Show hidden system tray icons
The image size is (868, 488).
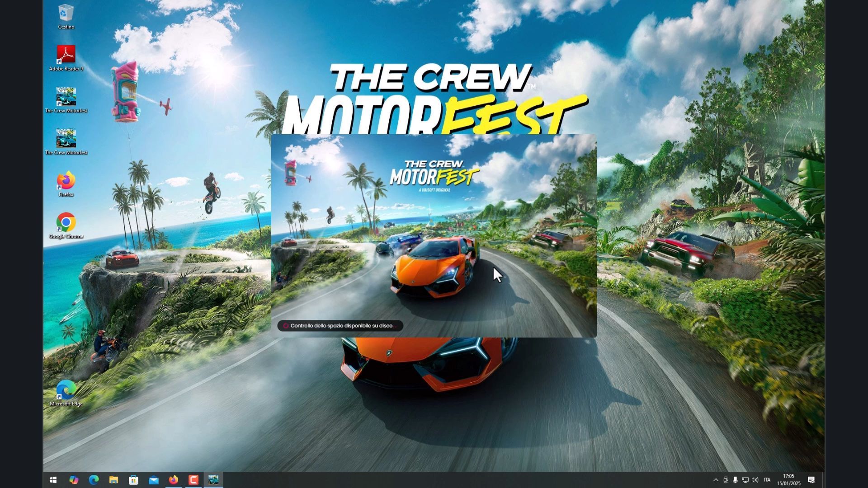pos(716,480)
